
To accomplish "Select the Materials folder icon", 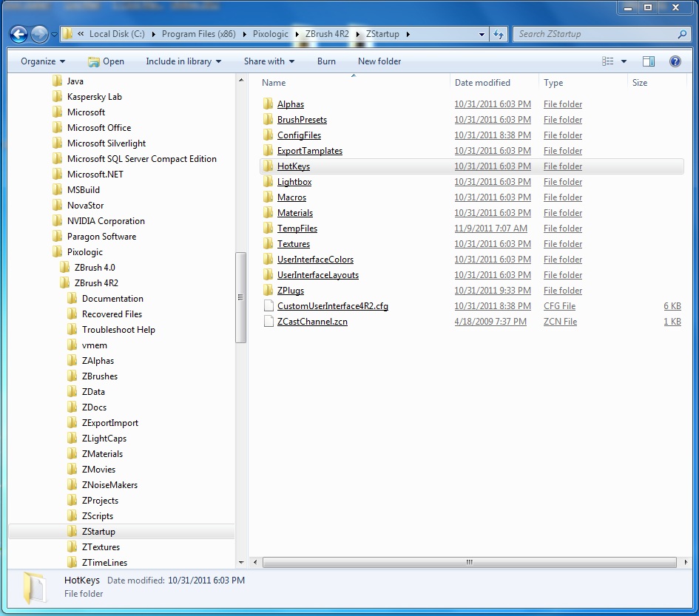I will (268, 213).
